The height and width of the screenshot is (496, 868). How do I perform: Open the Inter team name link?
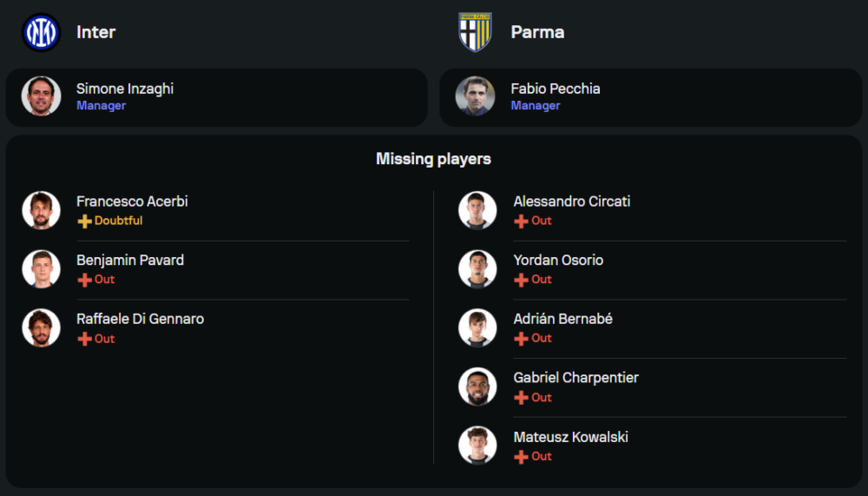pos(95,32)
